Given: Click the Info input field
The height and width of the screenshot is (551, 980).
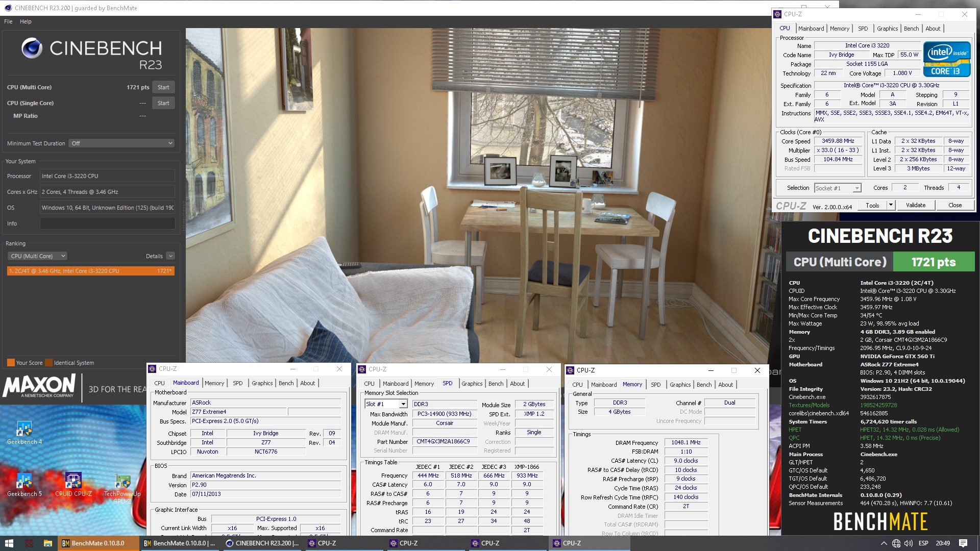Looking at the screenshot, I should pos(108,223).
